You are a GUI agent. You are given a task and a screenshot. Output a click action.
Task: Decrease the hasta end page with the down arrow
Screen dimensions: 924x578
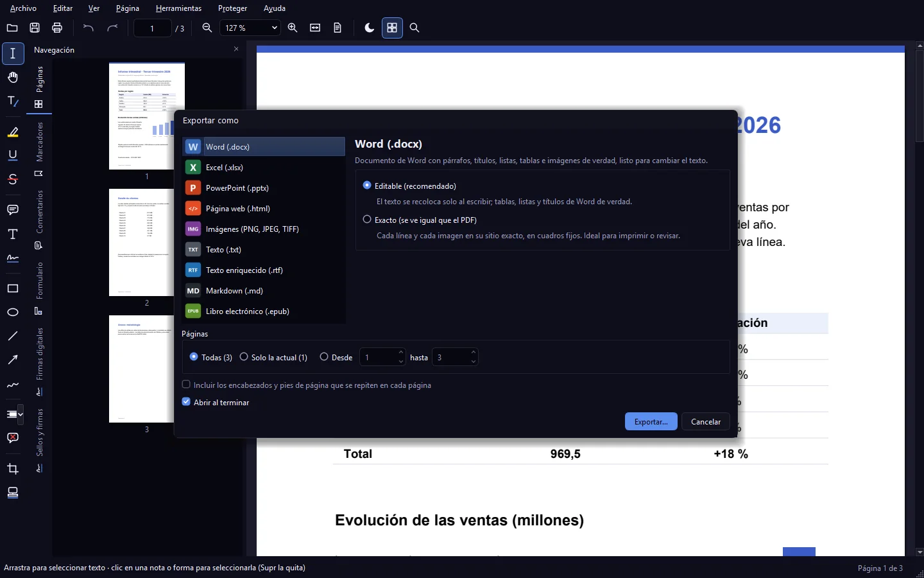click(x=474, y=362)
